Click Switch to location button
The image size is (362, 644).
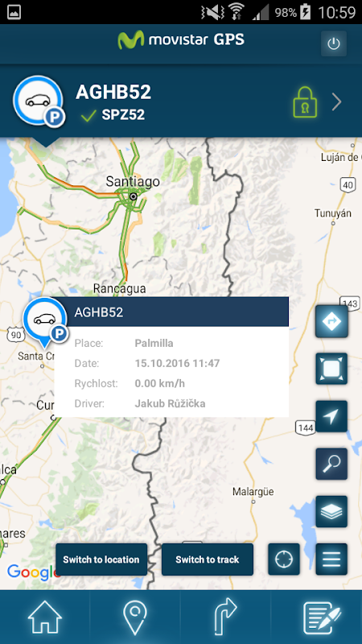click(x=101, y=559)
